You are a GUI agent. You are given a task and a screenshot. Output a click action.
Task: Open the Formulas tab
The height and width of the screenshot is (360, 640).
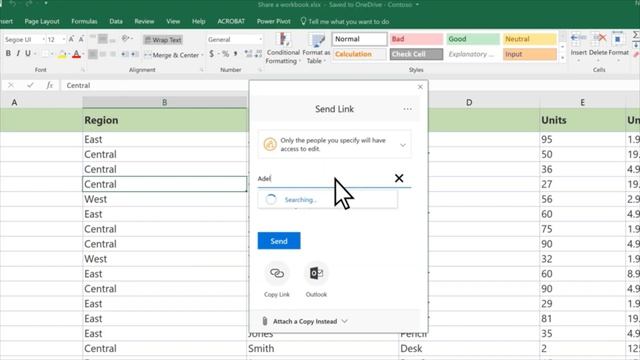point(84,21)
